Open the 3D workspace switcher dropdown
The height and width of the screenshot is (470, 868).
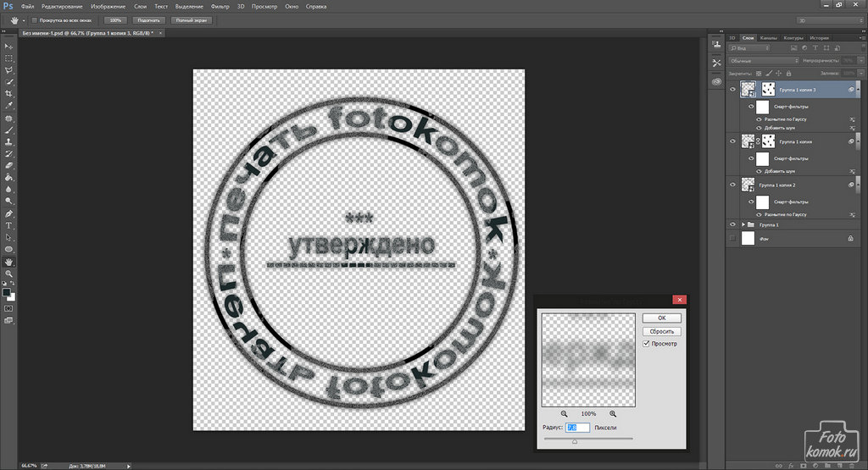click(830, 20)
